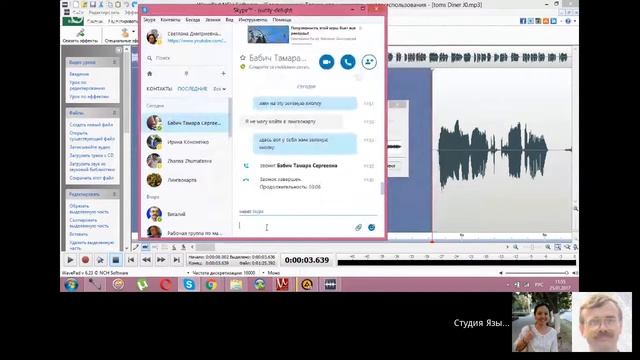Stop playback in WavePad
This screenshot has height=360, width=640.
[116, 260]
